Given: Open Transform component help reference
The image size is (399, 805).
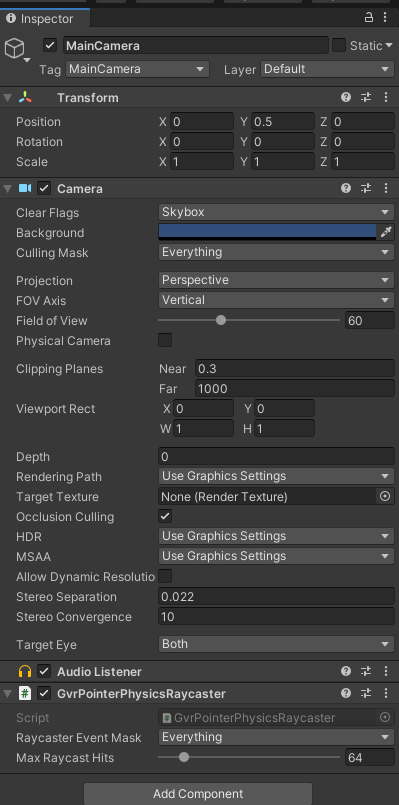Looking at the screenshot, I should [346, 97].
